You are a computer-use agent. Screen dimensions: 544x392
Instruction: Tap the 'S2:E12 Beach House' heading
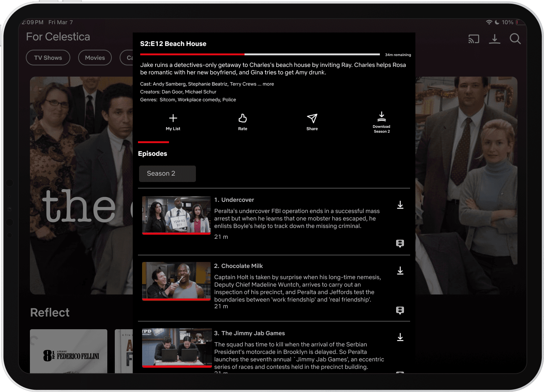tap(173, 44)
